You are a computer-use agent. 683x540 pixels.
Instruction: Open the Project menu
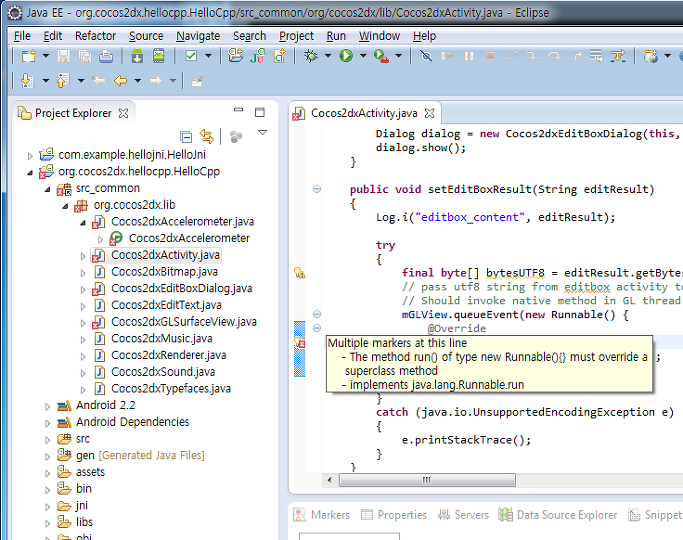pyautogui.click(x=296, y=36)
